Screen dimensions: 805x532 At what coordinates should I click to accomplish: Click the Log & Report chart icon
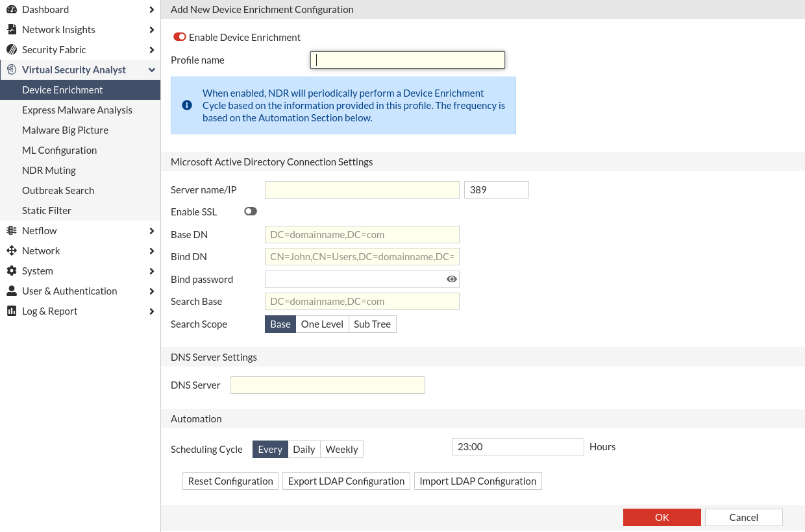click(12, 311)
